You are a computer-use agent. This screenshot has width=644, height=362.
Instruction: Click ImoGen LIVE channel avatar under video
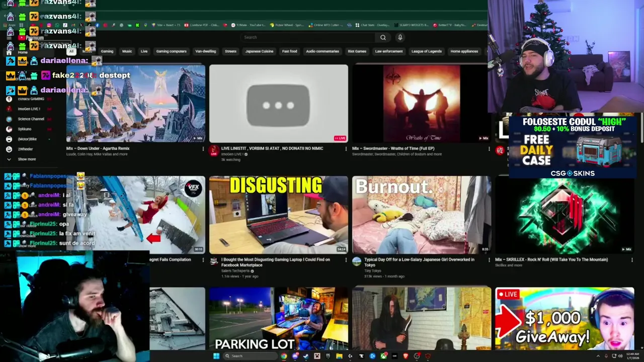pyautogui.click(x=214, y=150)
